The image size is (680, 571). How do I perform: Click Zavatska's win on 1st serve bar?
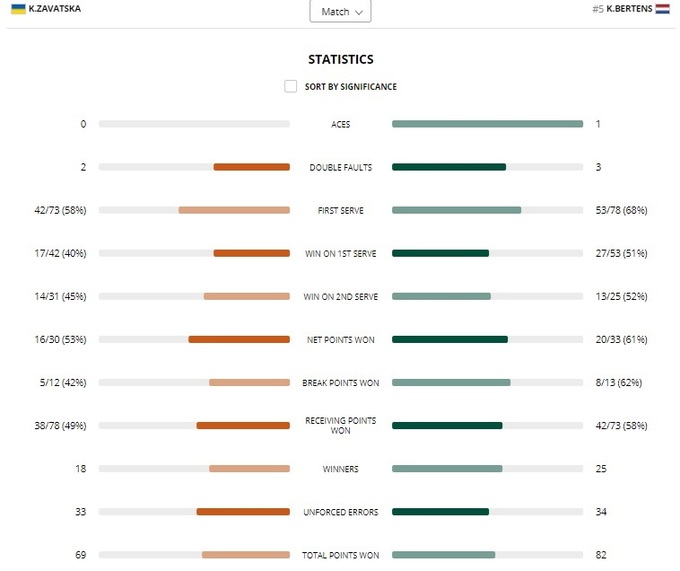pos(251,253)
